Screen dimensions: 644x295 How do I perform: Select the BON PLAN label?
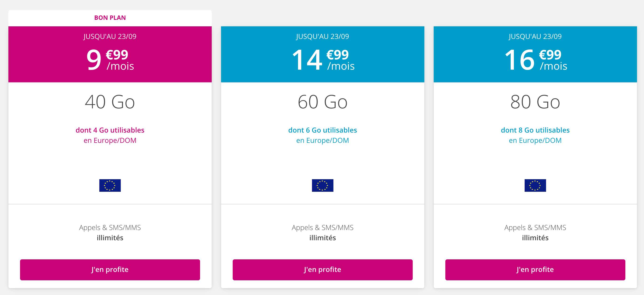110,18
